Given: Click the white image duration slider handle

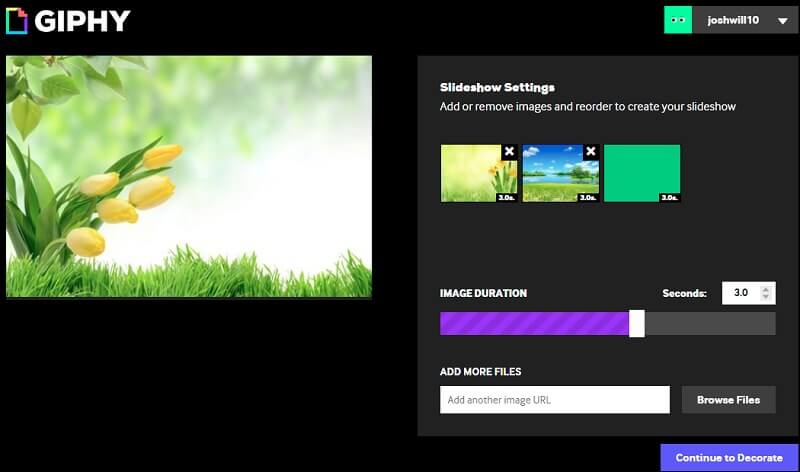Looking at the screenshot, I should pos(637,324).
